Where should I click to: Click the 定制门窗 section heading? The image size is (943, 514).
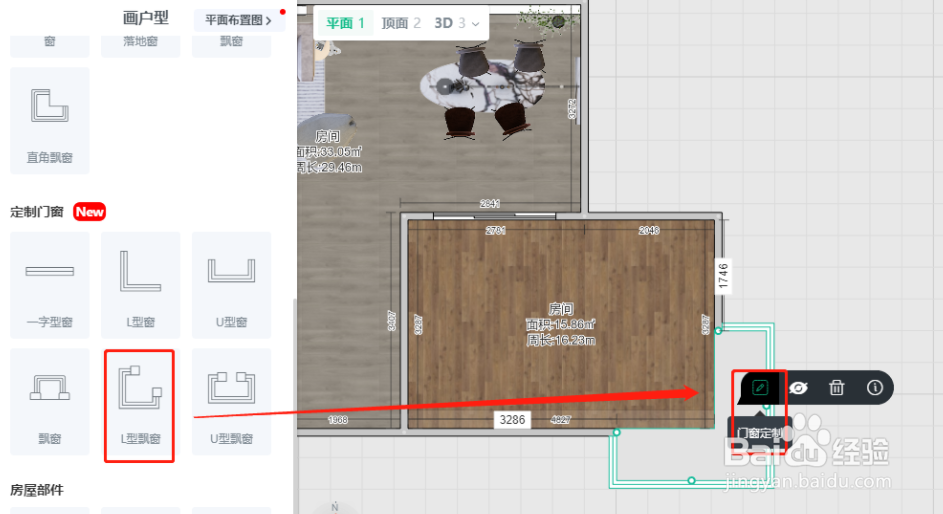coord(37,212)
